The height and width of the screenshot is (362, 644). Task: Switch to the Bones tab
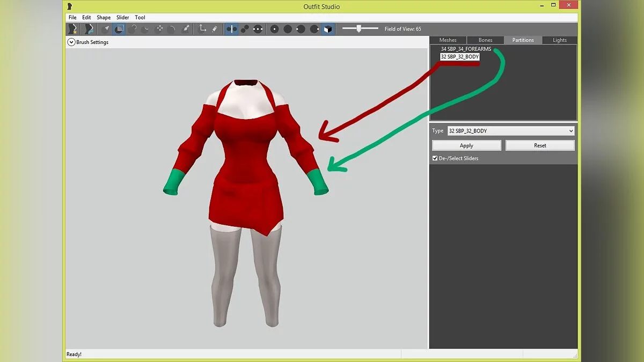485,40
